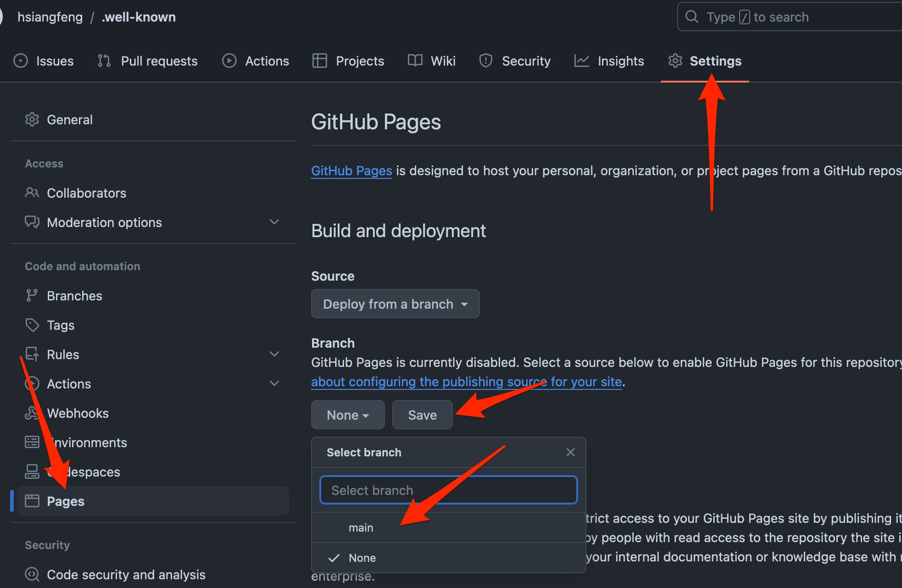This screenshot has height=588, width=902.
Task: Click the Actions play icon in top nav
Action: pos(229,61)
